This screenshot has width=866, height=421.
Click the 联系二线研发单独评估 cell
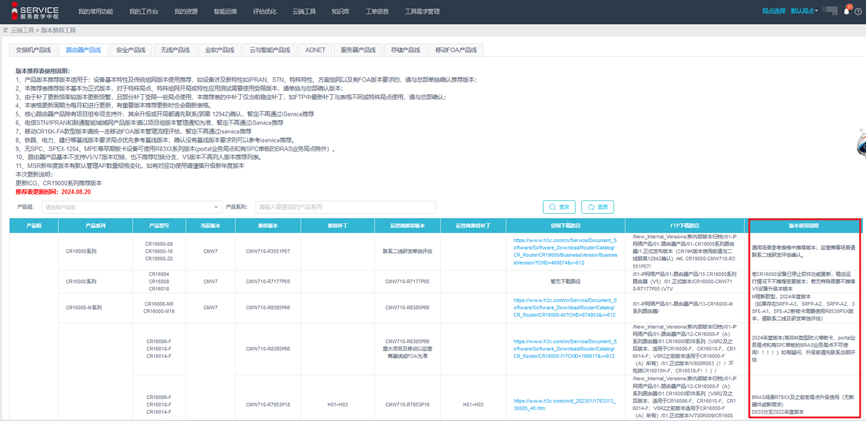406,251
